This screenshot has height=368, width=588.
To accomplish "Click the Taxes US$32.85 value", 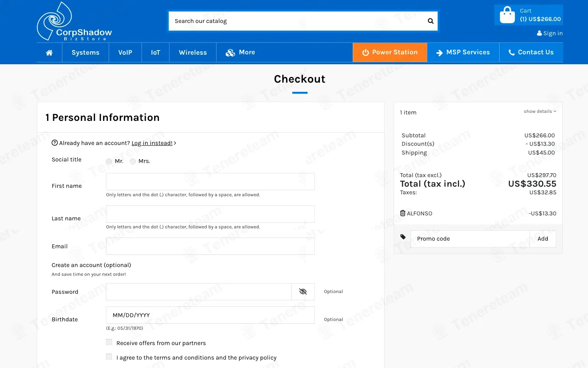I will [x=543, y=192].
